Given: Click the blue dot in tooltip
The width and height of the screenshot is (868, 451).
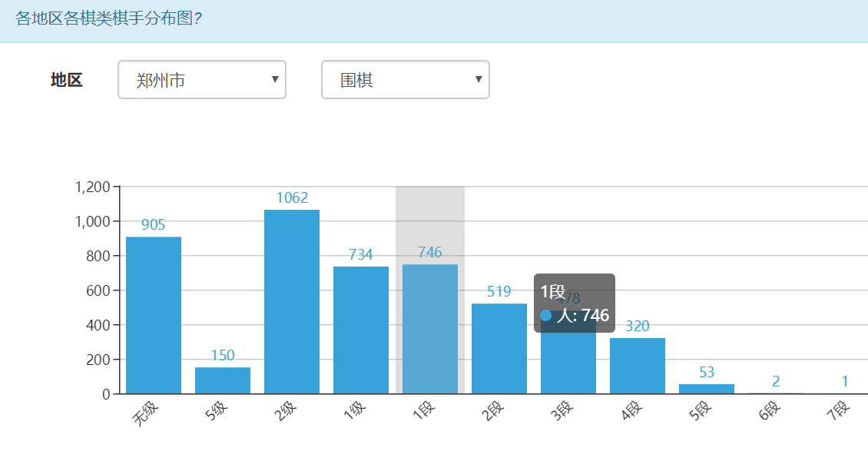Looking at the screenshot, I should pyautogui.click(x=546, y=316).
